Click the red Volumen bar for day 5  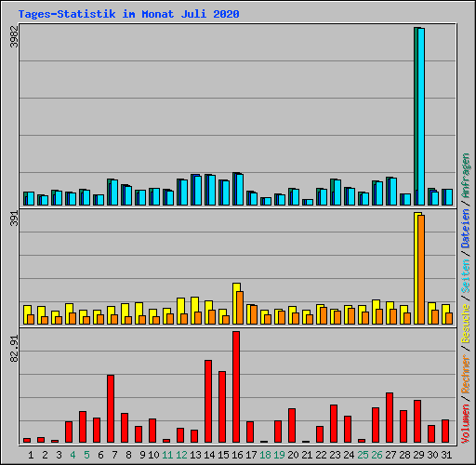83,427
